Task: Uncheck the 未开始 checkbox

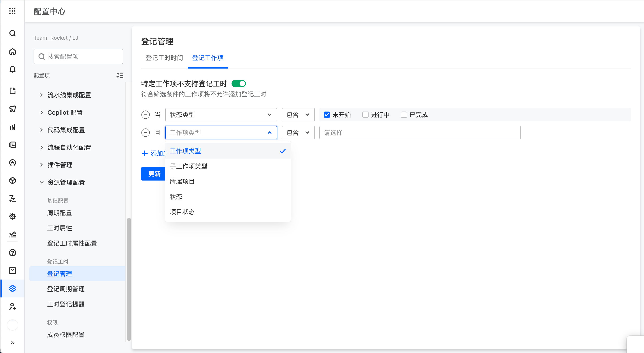Action: pos(327,115)
